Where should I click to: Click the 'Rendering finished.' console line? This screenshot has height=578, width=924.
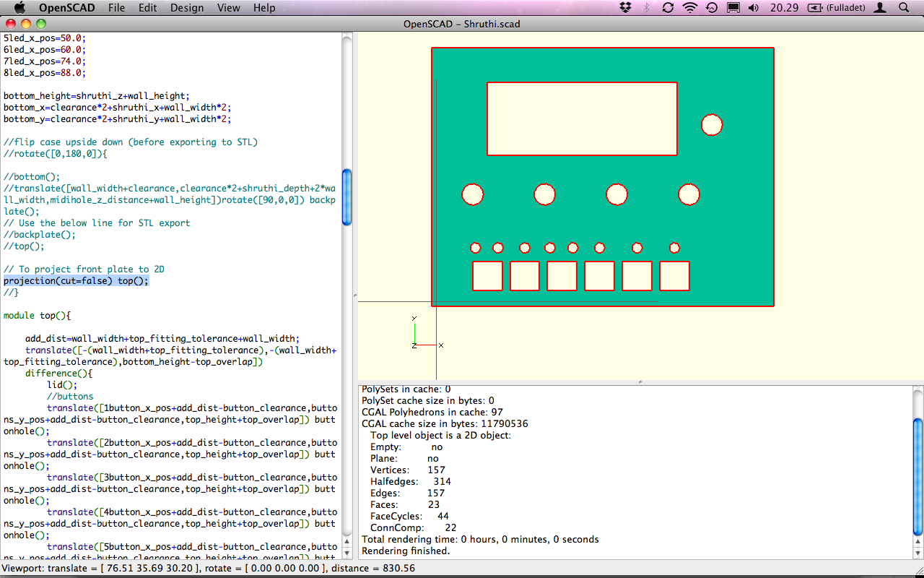pyautogui.click(x=406, y=551)
